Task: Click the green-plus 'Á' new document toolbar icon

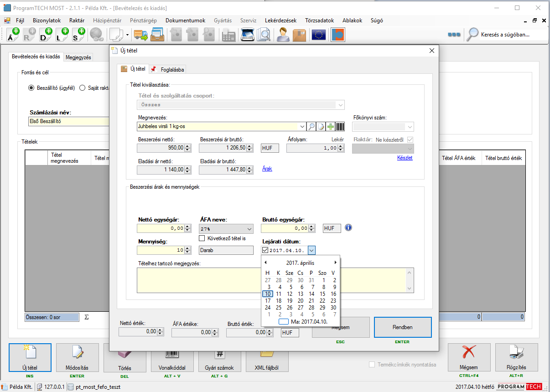Action: pos(13,35)
